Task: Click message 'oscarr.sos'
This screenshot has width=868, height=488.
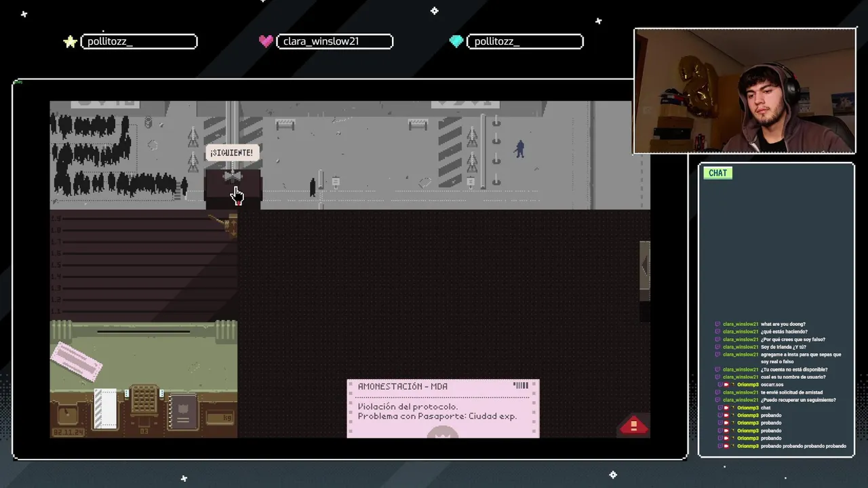Action: [x=772, y=385]
